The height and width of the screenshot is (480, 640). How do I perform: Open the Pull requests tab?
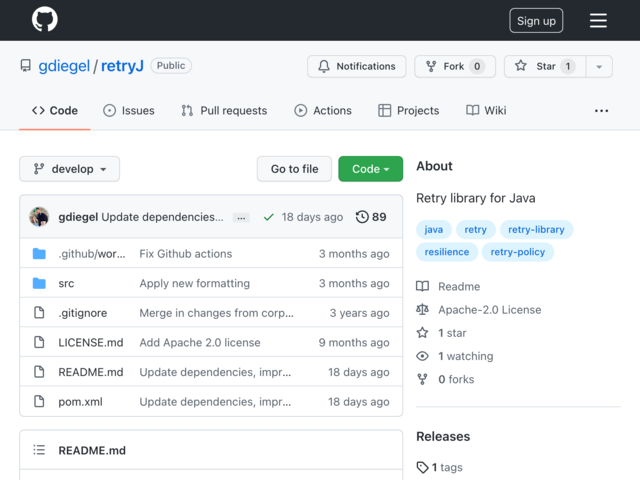click(x=224, y=110)
